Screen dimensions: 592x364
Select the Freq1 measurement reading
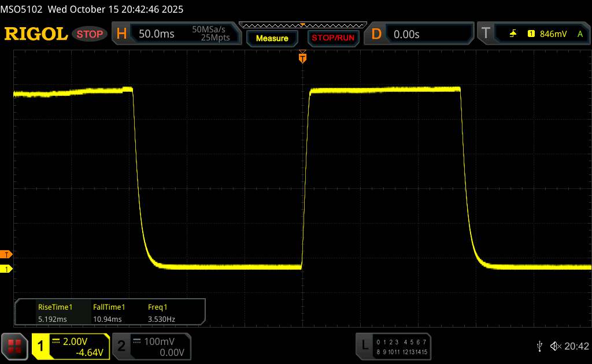161,313
